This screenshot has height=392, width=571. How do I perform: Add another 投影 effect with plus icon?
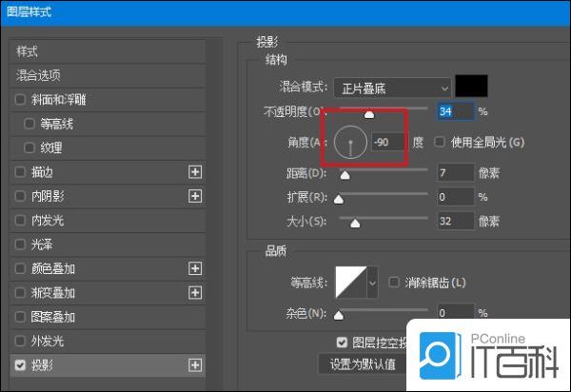195,365
